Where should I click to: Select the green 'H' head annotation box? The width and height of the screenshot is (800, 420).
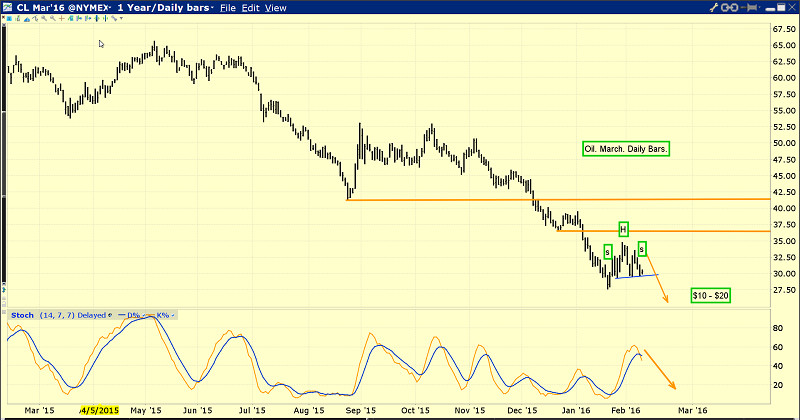623,229
